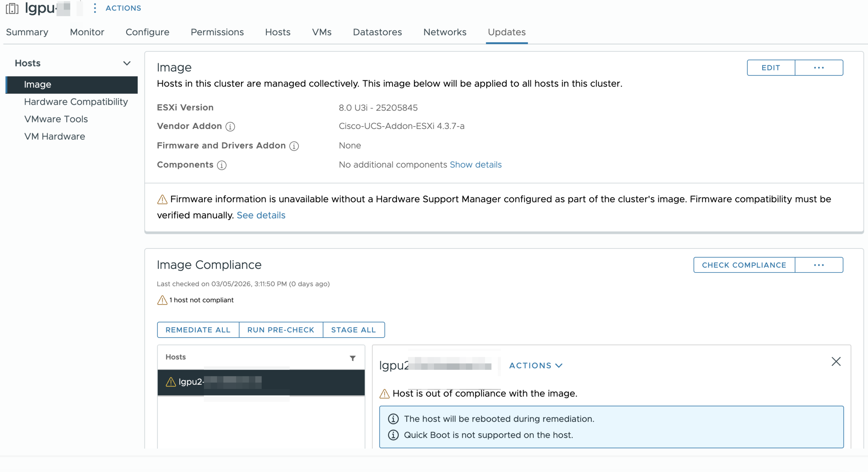
Task: Close the host compliance details panel
Action: (x=836, y=361)
